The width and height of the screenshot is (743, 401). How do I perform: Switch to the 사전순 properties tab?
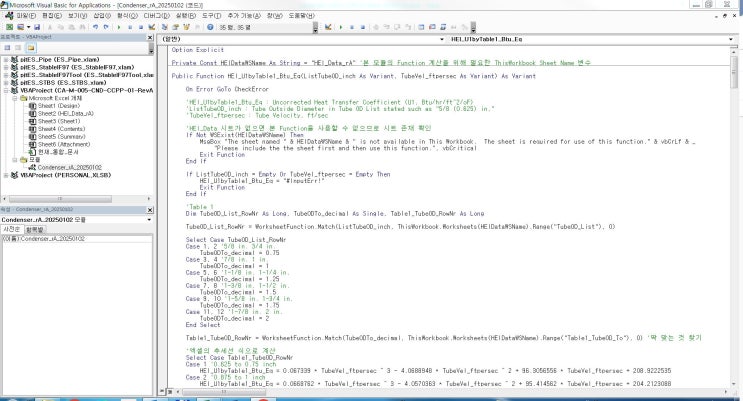pyautogui.click(x=11, y=229)
